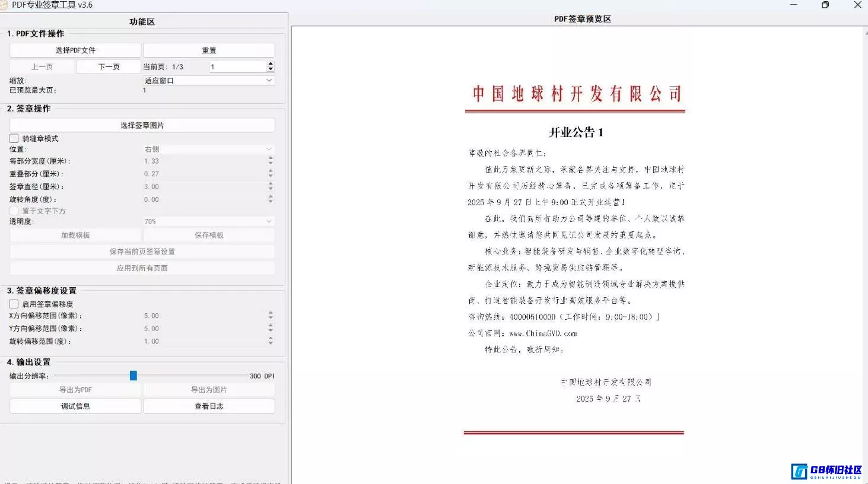The image size is (868, 484).
Task: Save settings with 保存模板
Action: [209, 235]
